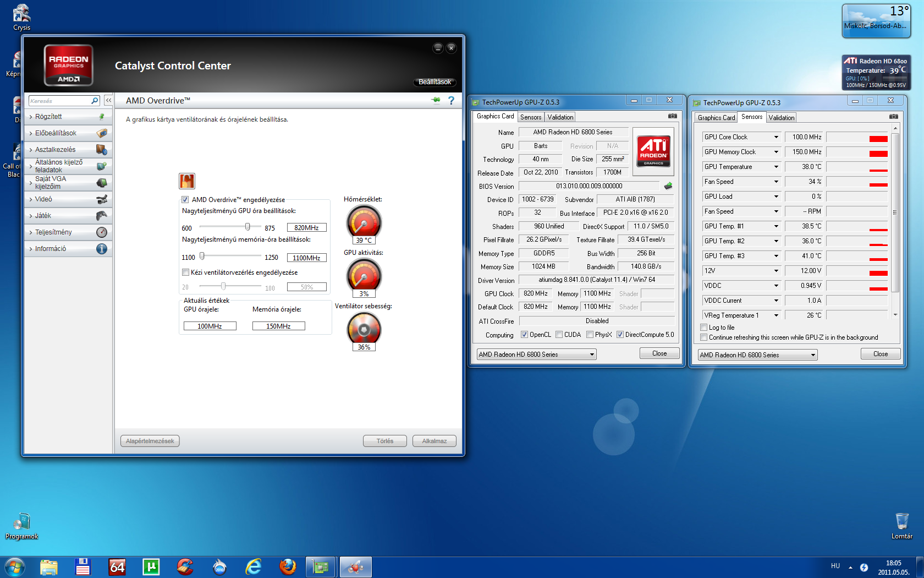Image resolution: width=924 pixels, height=578 pixels.
Task: Enable Log to file checkbox
Action: [704, 328]
